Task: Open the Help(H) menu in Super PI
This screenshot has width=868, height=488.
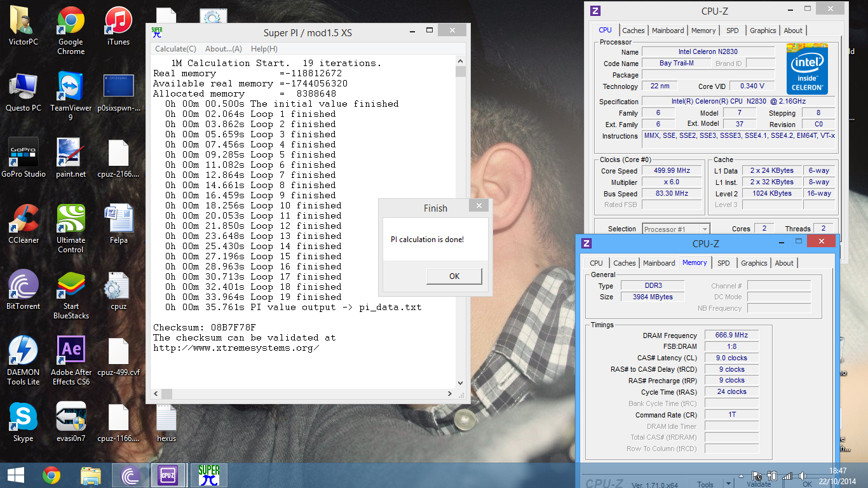Action: tap(264, 49)
